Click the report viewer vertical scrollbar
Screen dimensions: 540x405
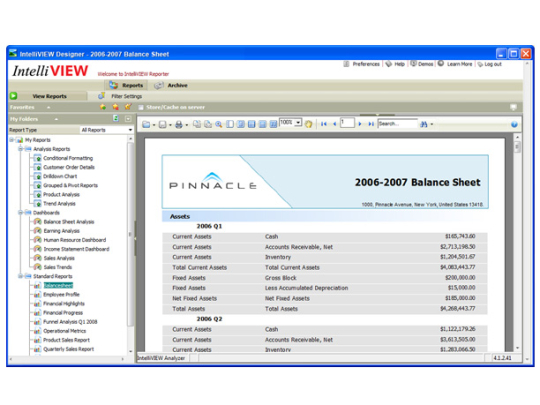point(517,242)
